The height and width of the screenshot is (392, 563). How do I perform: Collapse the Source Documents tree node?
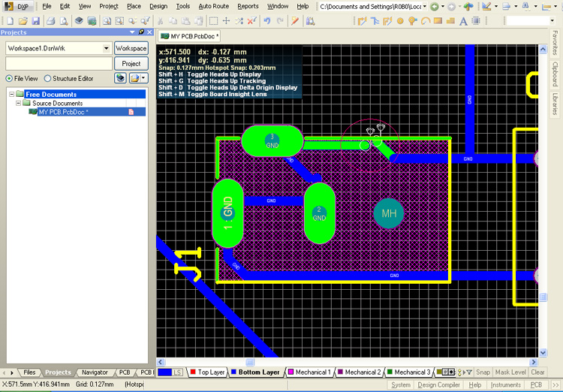point(18,103)
